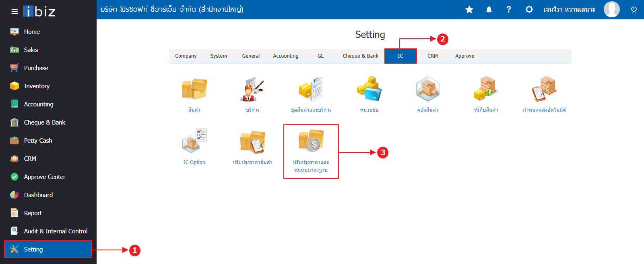Click the user profile avatar
Image resolution: width=644 pixels, height=264 pixels.
[x=611, y=10]
